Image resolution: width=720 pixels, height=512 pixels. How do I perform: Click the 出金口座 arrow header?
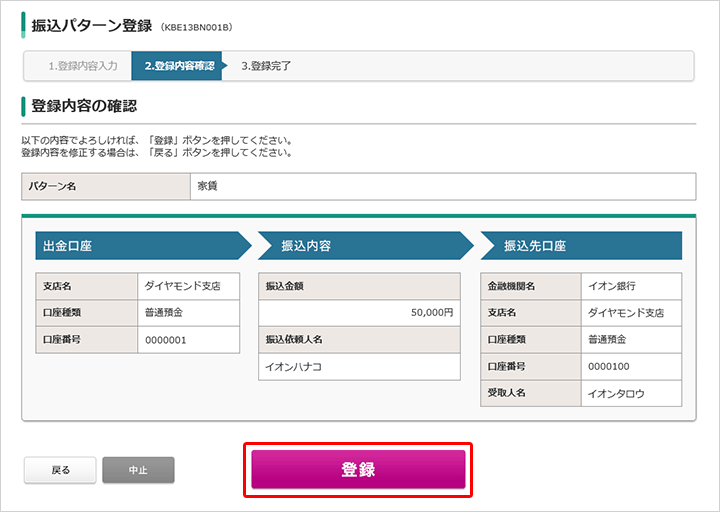[x=143, y=246]
